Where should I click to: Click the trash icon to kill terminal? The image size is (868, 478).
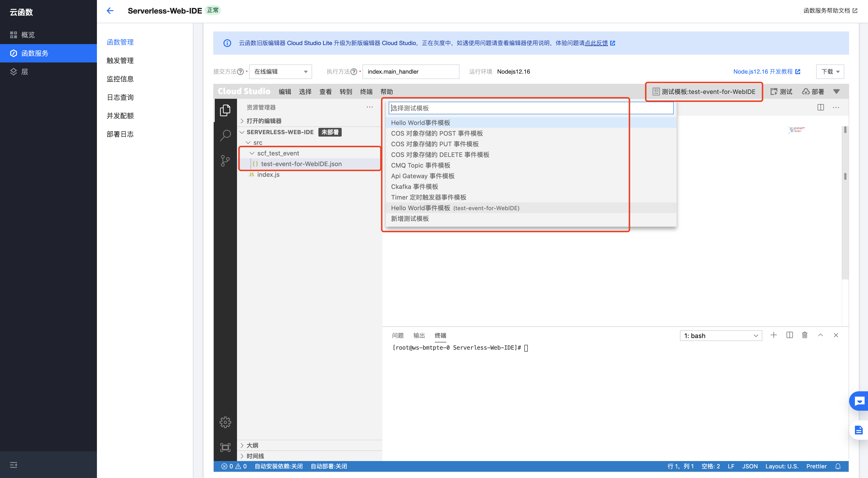pyautogui.click(x=805, y=335)
